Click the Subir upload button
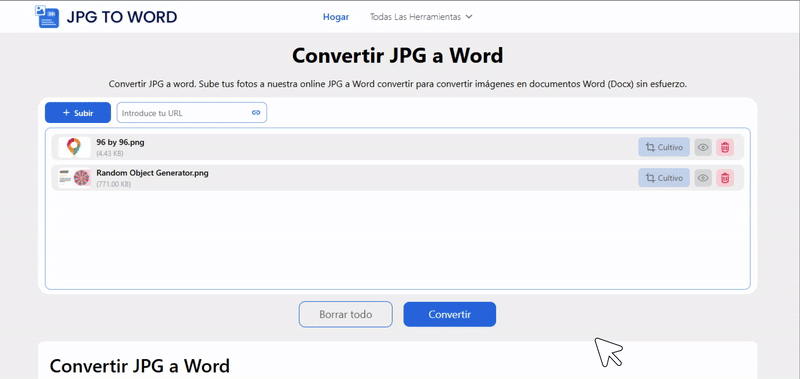Screen dimensions: 800x379 [x=78, y=113]
